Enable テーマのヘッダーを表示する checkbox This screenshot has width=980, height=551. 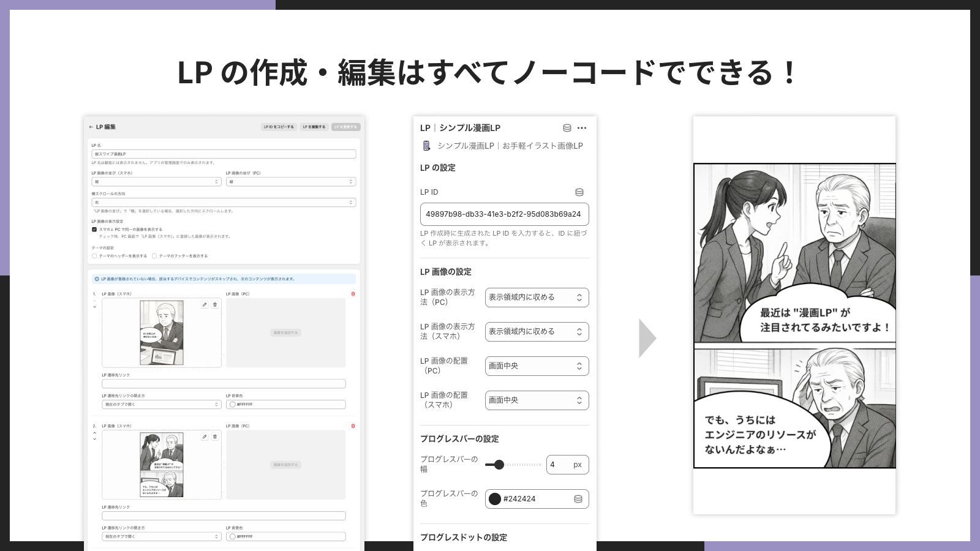[x=94, y=256]
